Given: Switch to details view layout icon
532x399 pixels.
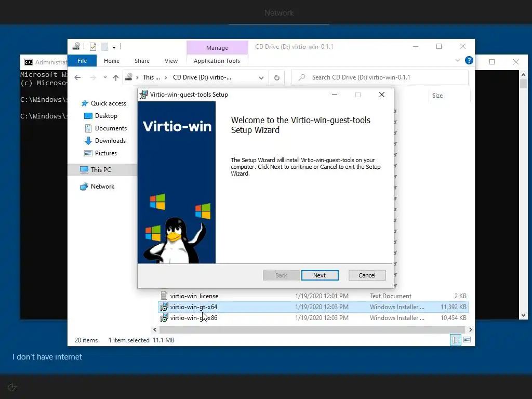Looking at the screenshot, I should click(455, 340).
